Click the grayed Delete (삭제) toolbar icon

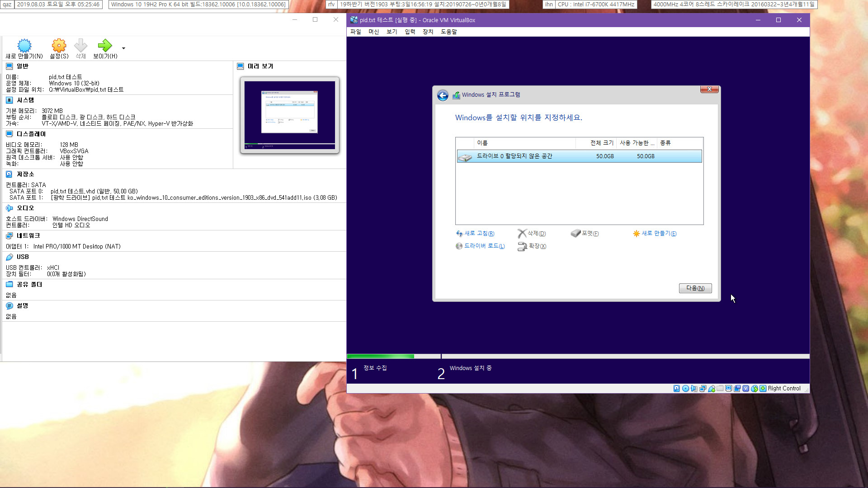click(x=80, y=45)
